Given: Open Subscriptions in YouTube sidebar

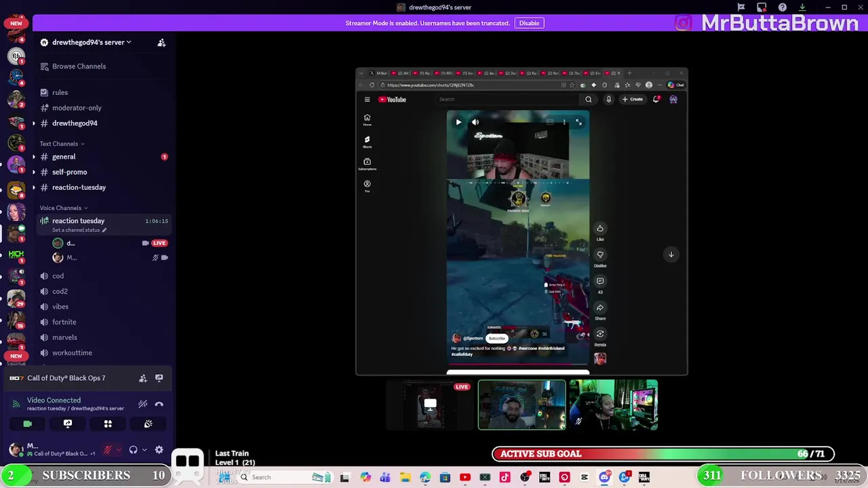Looking at the screenshot, I should point(367,163).
